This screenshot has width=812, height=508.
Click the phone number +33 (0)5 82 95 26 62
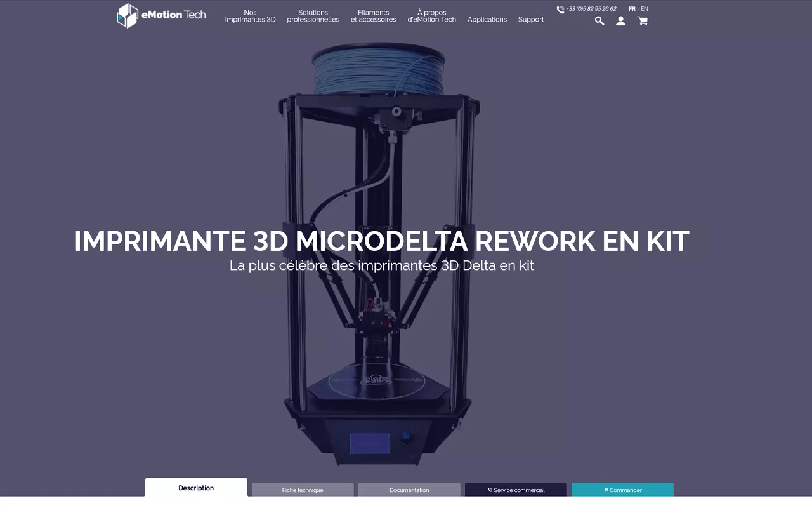[x=591, y=9]
